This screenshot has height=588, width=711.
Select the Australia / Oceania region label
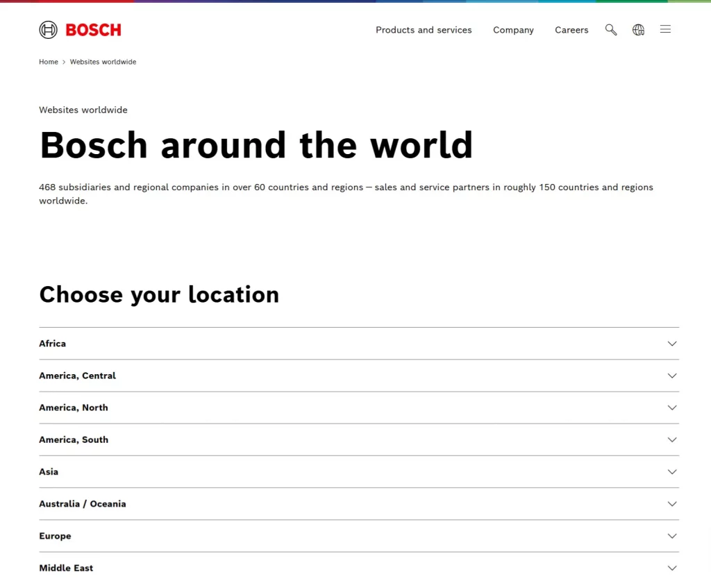[83, 504]
